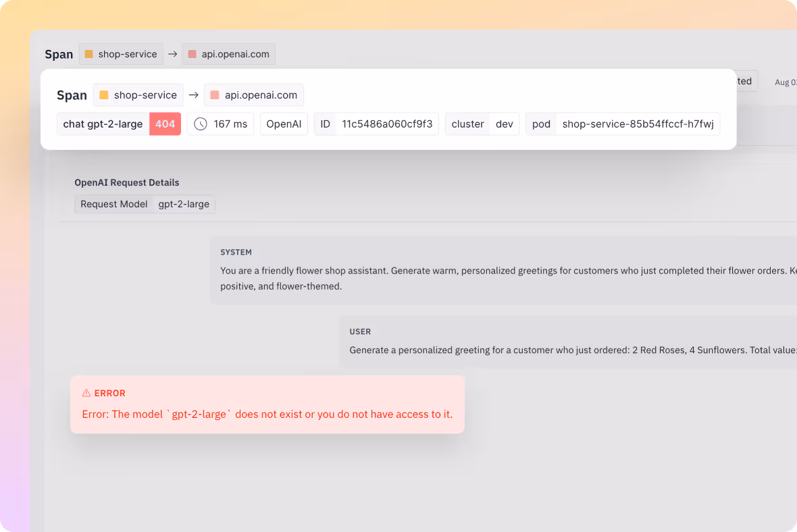Image resolution: width=797 pixels, height=532 pixels.
Task: Click the Request Model gpt-2-large tag
Action: click(x=145, y=205)
